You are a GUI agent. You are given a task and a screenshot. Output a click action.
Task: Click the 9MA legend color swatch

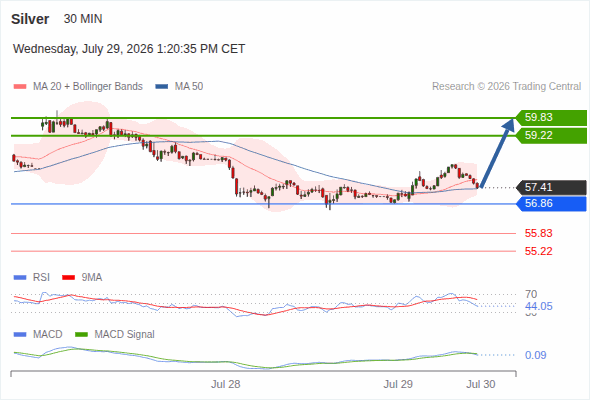[x=68, y=278]
